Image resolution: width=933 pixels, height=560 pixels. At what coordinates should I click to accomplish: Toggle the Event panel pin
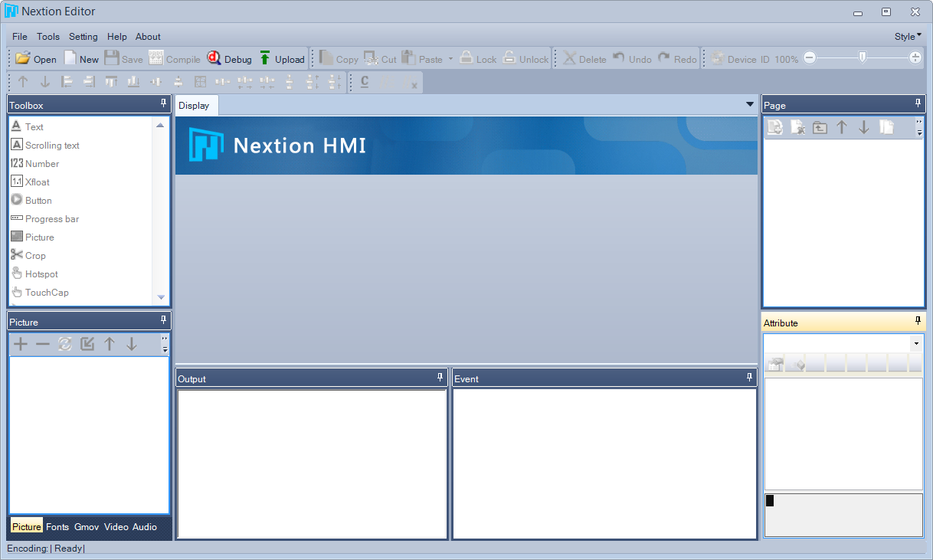tap(751, 377)
